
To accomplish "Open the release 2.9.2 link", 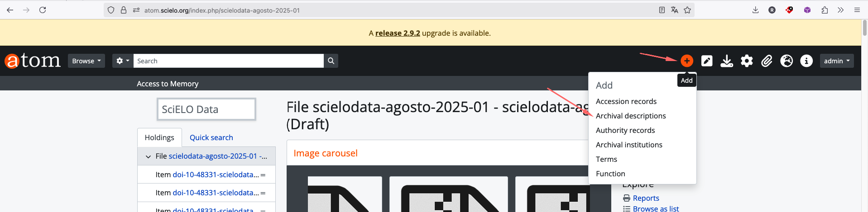I will [398, 33].
